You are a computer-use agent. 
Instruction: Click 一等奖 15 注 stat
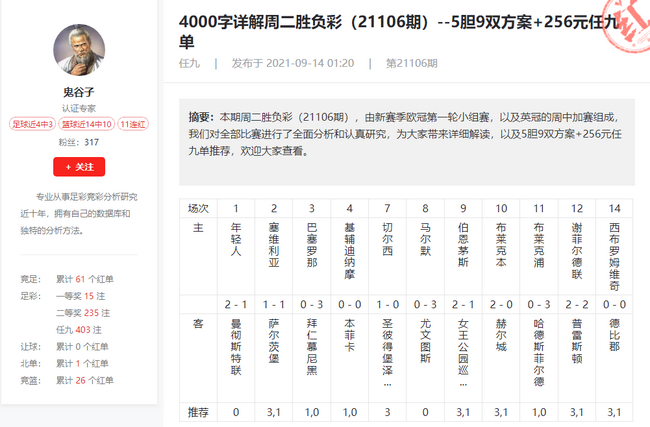point(81,296)
